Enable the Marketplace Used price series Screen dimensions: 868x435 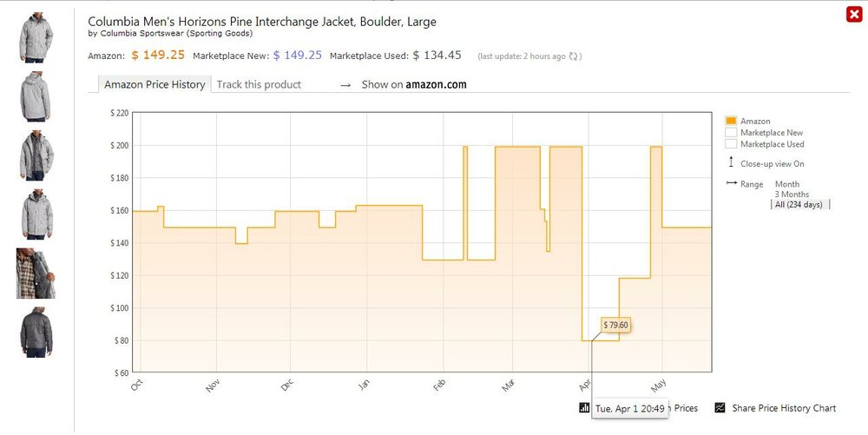731,144
